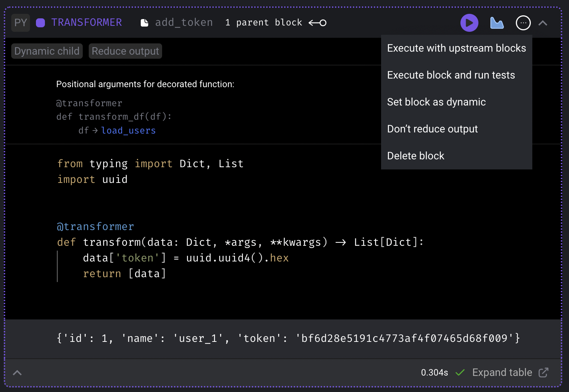This screenshot has width=569, height=392.
Task: Click the parent block connector arrow icon
Action: pyautogui.click(x=317, y=23)
